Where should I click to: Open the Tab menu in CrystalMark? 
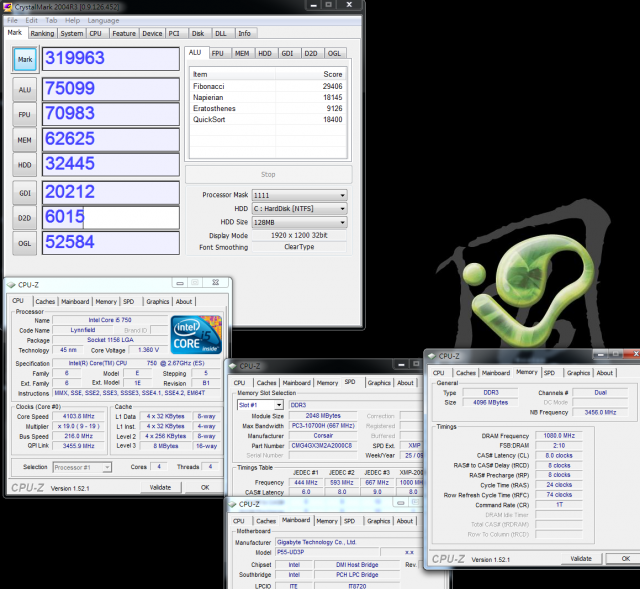[x=51, y=20]
